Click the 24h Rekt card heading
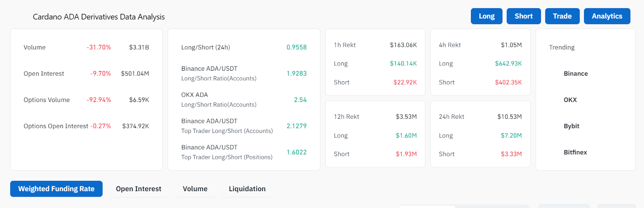 click(451, 116)
